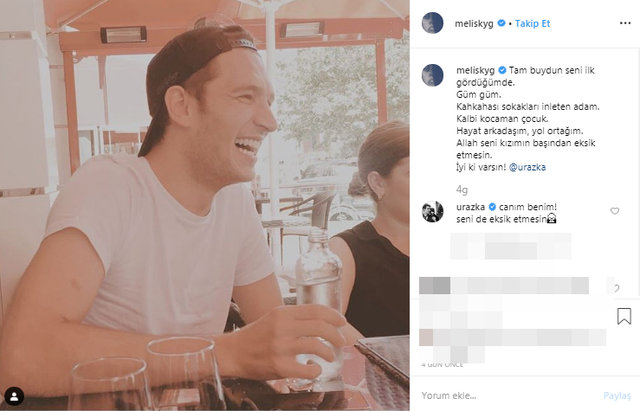640x411 pixels.
Task: Open meliskyg username in the header
Action: (474, 24)
